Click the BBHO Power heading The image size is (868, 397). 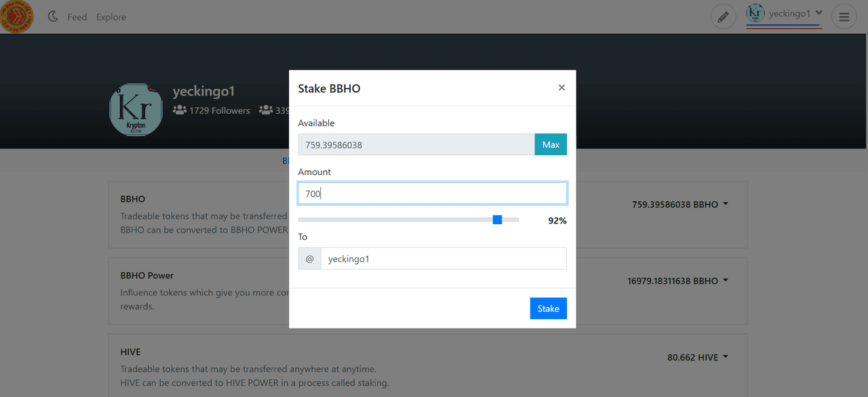click(x=147, y=275)
